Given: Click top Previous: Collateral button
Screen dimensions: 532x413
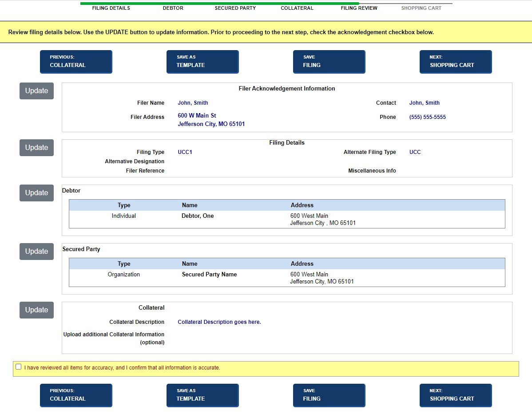Looking at the screenshot, I should point(76,62).
